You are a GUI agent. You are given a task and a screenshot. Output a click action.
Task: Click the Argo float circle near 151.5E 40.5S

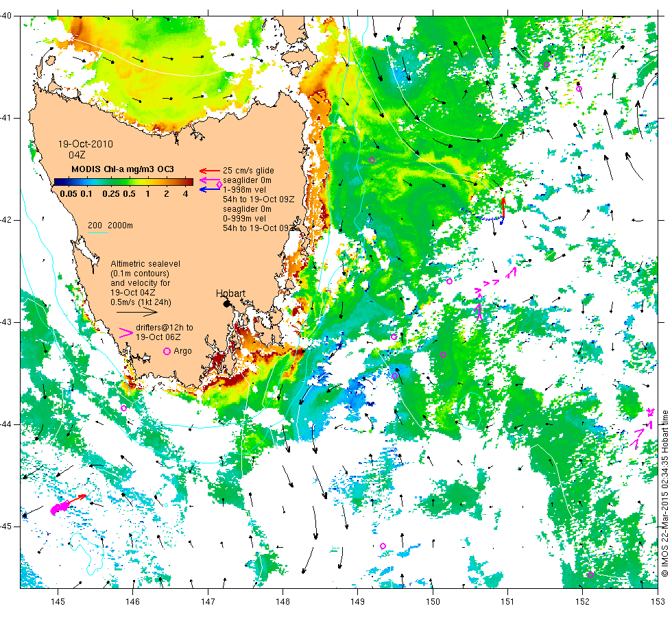coord(547,65)
